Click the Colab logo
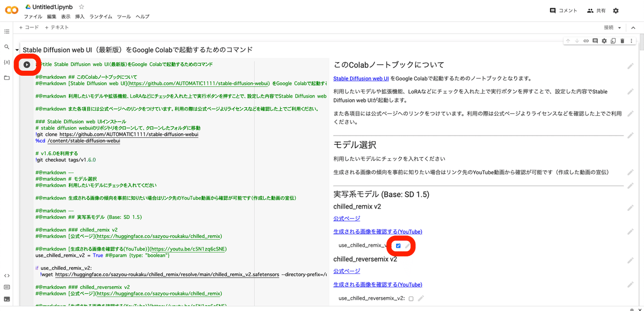 tap(11, 11)
